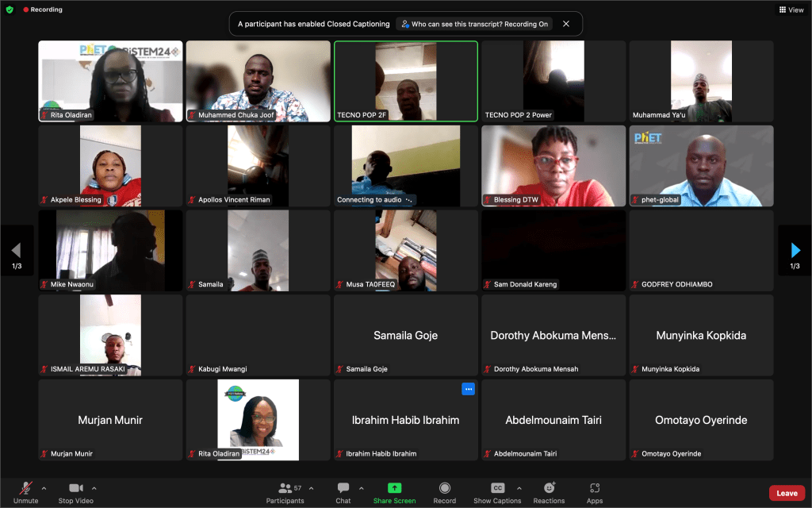
Task: Toggle Show Captions
Action: coord(498,488)
